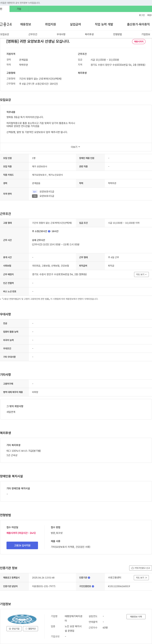Click the job title [영화동] 귀한 요양보호사
This screenshot has height=644, width=152.
coord(38,41)
